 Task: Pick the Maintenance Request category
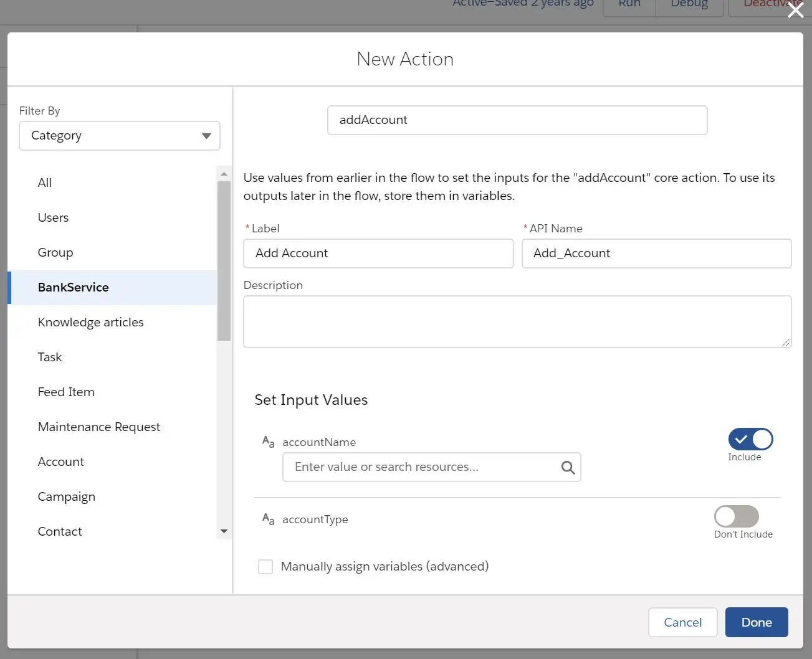(112, 427)
